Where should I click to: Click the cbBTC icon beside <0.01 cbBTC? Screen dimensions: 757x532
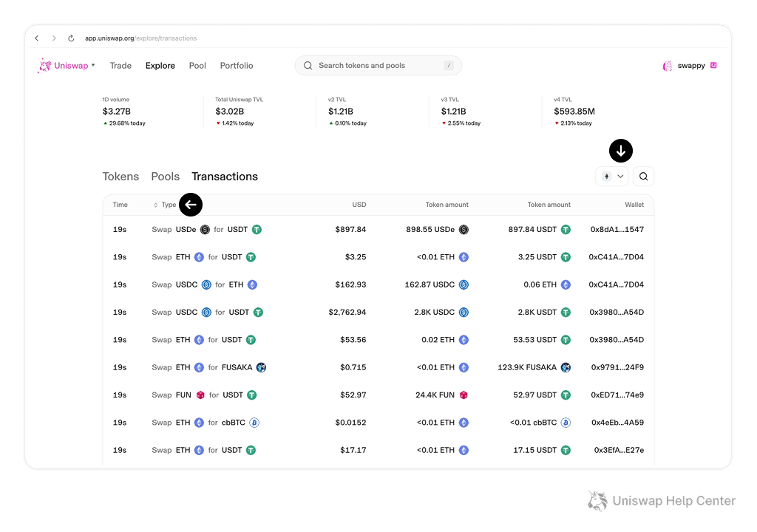[x=566, y=423]
